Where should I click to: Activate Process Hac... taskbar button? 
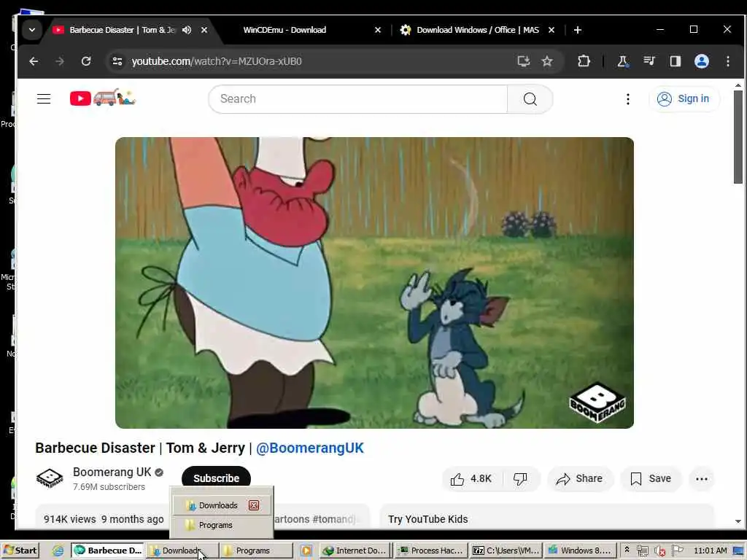(431, 551)
